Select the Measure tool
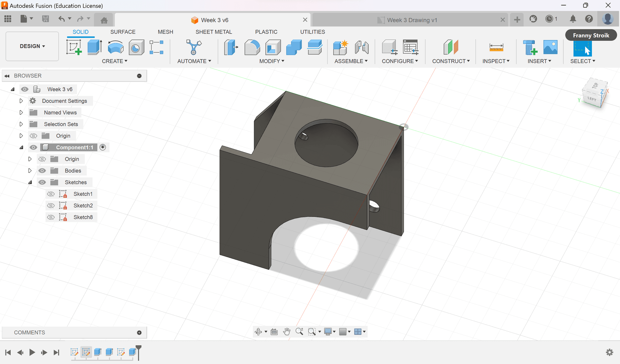Screen dimensions: 620x364 click(x=496, y=47)
